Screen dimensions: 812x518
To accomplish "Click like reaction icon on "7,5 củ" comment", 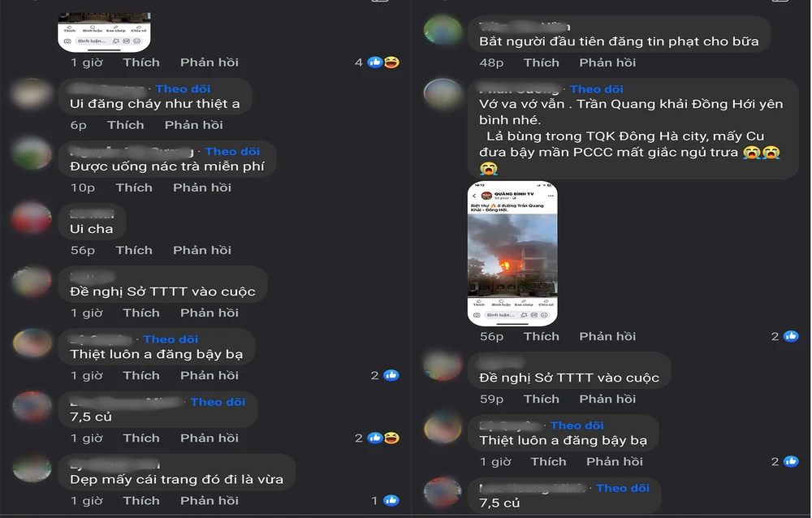I will (x=375, y=438).
